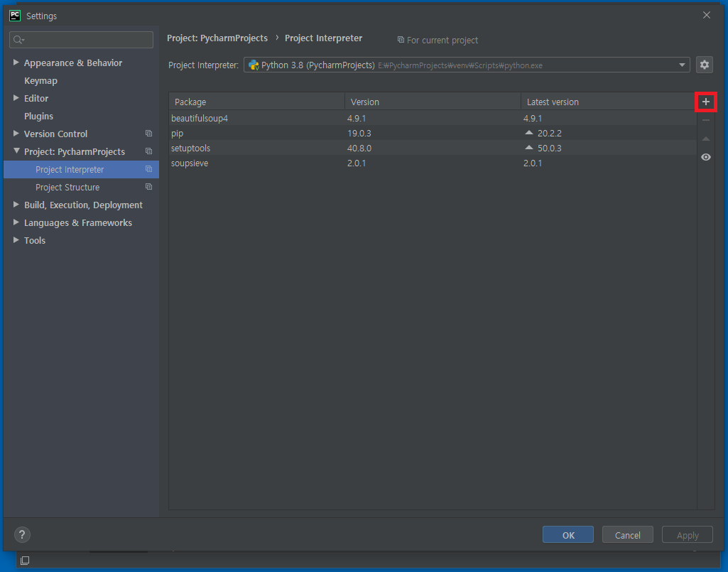Open Version Control settings
The image size is (728, 572).
55,134
